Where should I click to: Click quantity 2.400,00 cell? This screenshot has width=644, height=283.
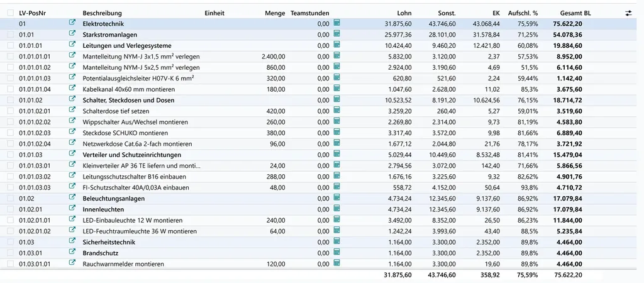tap(273, 56)
